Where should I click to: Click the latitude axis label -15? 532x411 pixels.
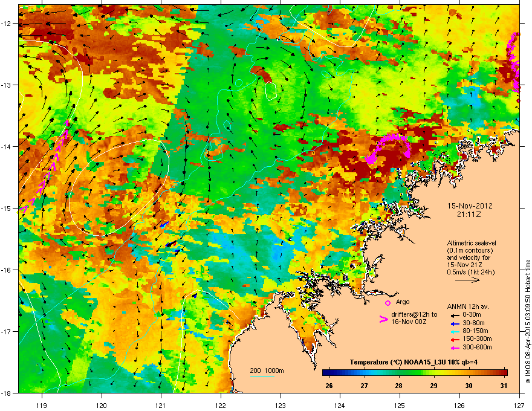point(6,208)
